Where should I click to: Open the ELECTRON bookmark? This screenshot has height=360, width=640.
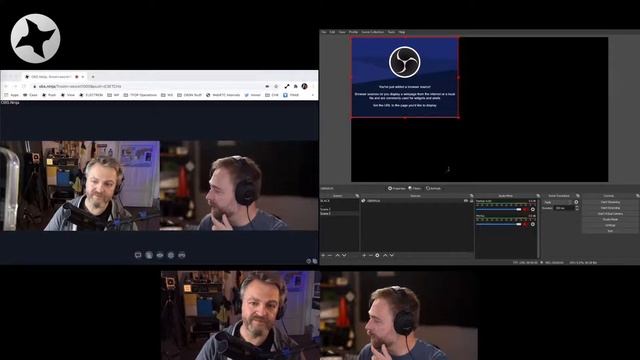(91, 95)
